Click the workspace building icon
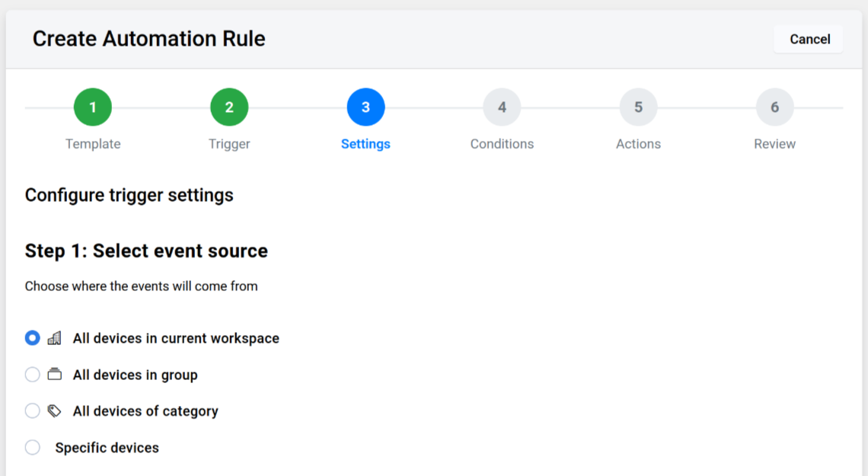 pyautogui.click(x=54, y=338)
